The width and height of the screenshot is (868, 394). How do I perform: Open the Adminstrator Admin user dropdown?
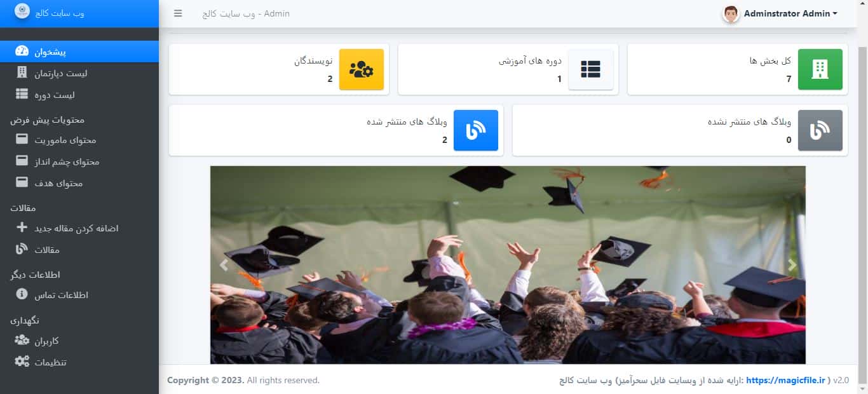point(780,13)
